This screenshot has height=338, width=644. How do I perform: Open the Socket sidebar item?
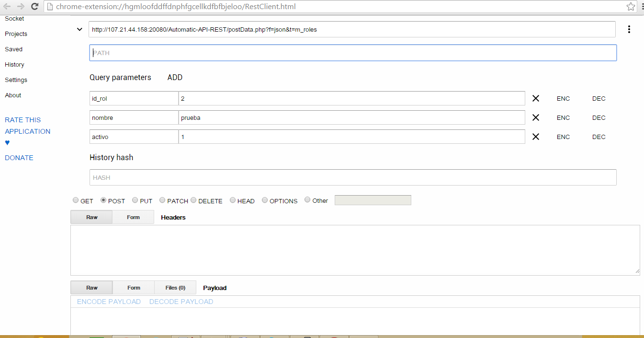click(14, 19)
